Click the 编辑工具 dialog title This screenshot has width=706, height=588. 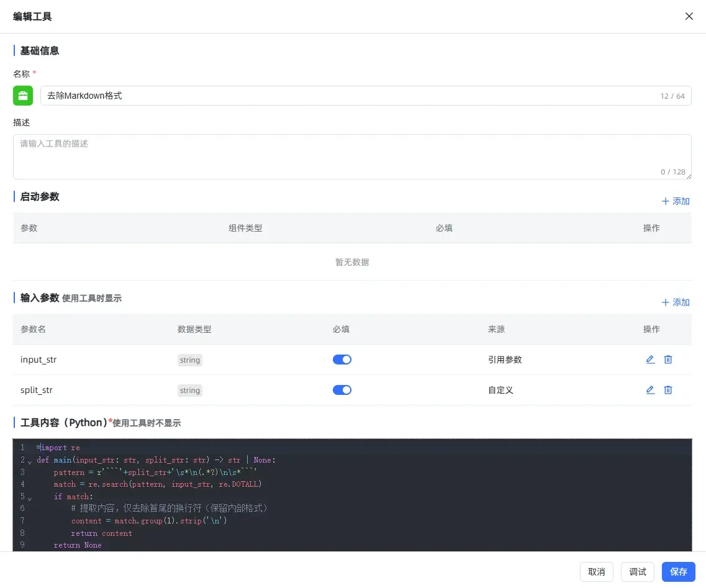32,17
